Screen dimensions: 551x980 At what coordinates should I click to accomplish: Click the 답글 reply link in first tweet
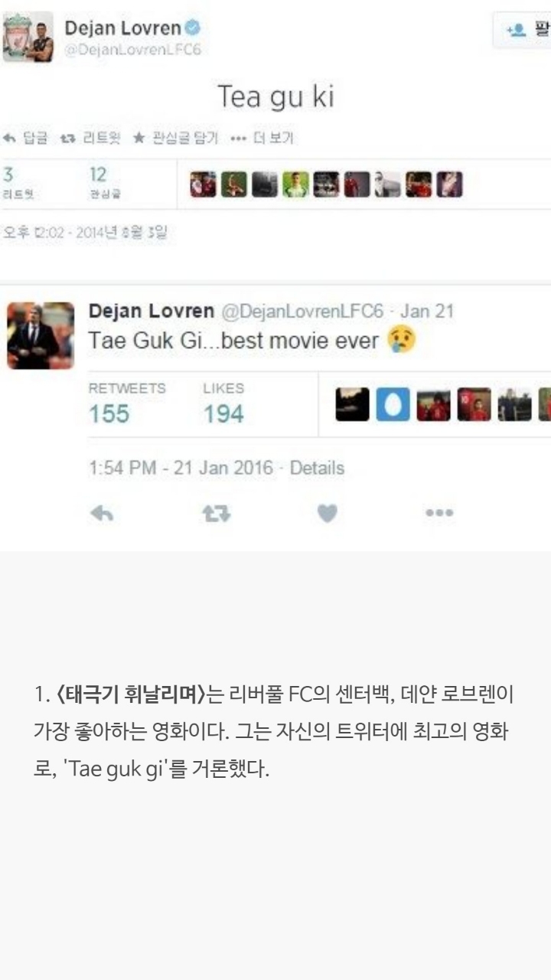click(x=25, y=138)
